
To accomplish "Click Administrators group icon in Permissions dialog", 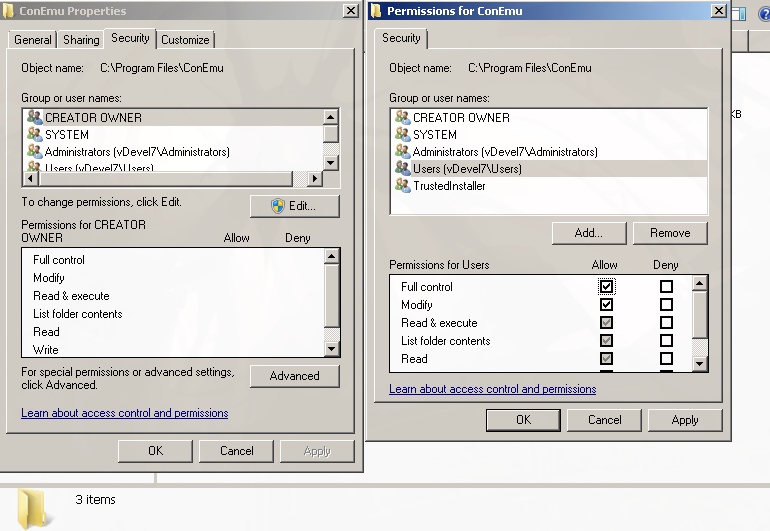I will tap(403, 151).
